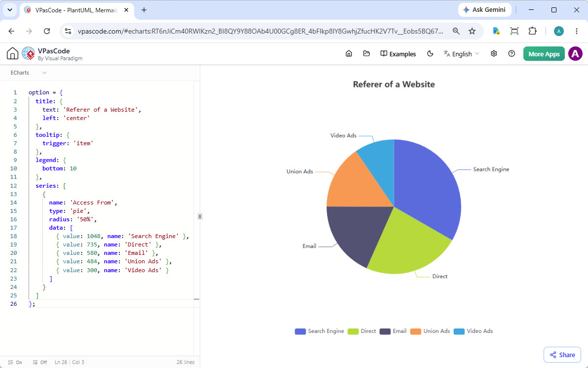Open the Chrome extensions puzzle icon

click(x=532, y=31)
